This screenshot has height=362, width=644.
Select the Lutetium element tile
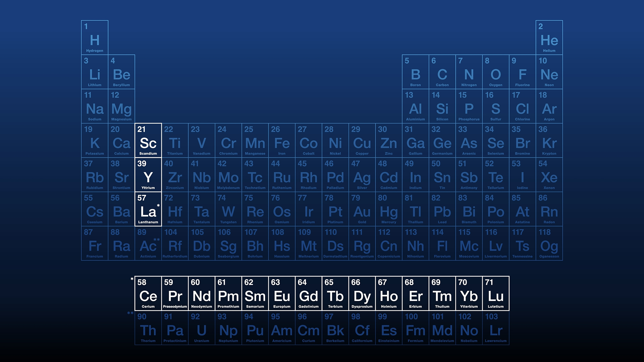[x=496, y=293]
